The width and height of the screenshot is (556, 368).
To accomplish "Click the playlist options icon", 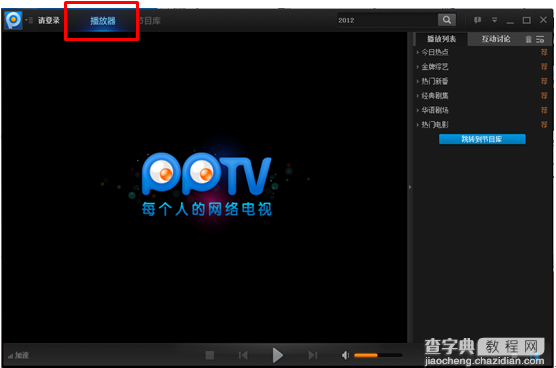I will tap(540, 39).
